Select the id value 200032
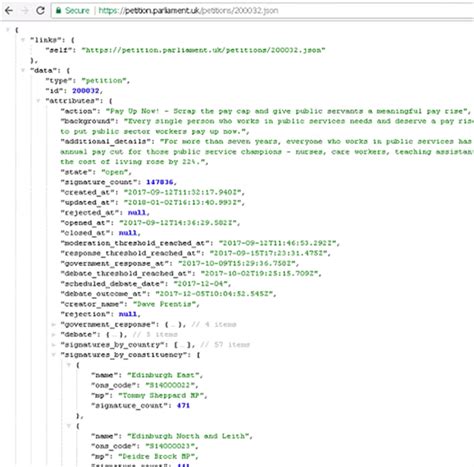The width and height of the screenshot is (474, 467). click(86, 91)
